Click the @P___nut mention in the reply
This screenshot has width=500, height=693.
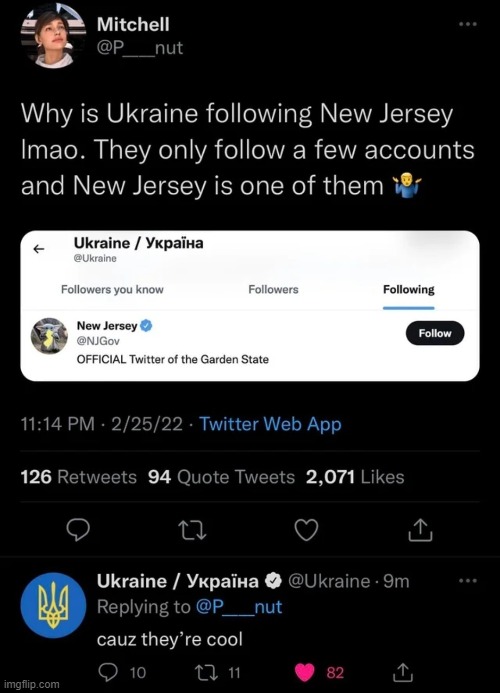click(239, 607)
